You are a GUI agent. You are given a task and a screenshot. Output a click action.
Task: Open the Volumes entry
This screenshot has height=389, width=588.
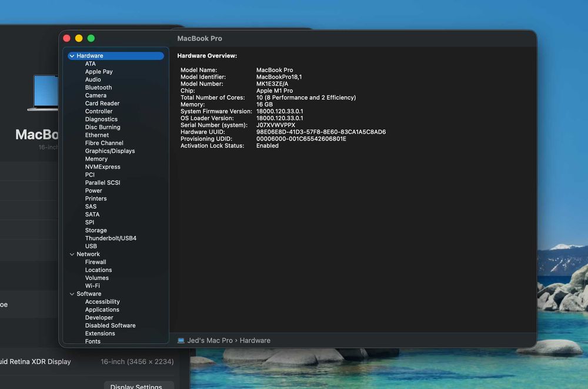tap(97, 278)
